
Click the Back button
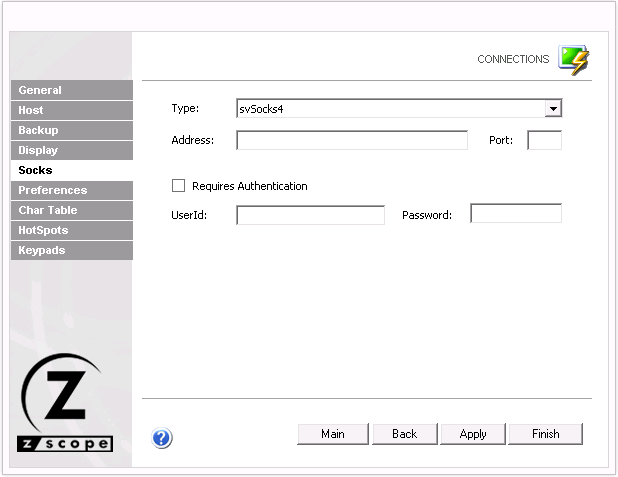coord(405,434)
